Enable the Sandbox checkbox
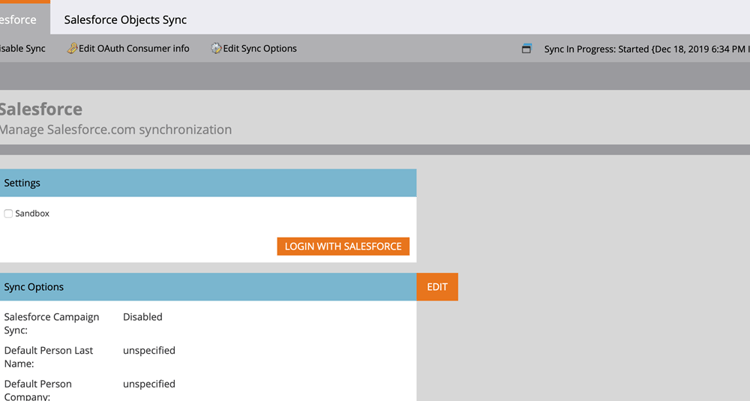Viewport: 750px width, 401px height. (8, 213)
